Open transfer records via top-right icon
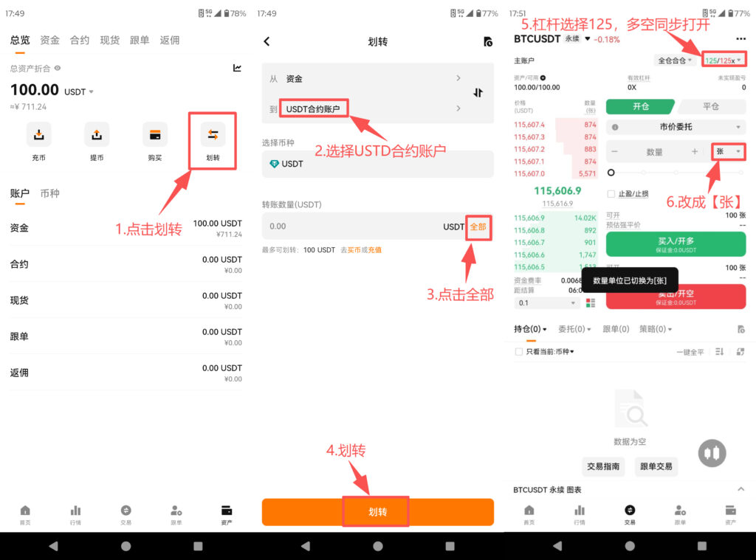This screenshot has height=560, width=756. click(x=487, y=42)
